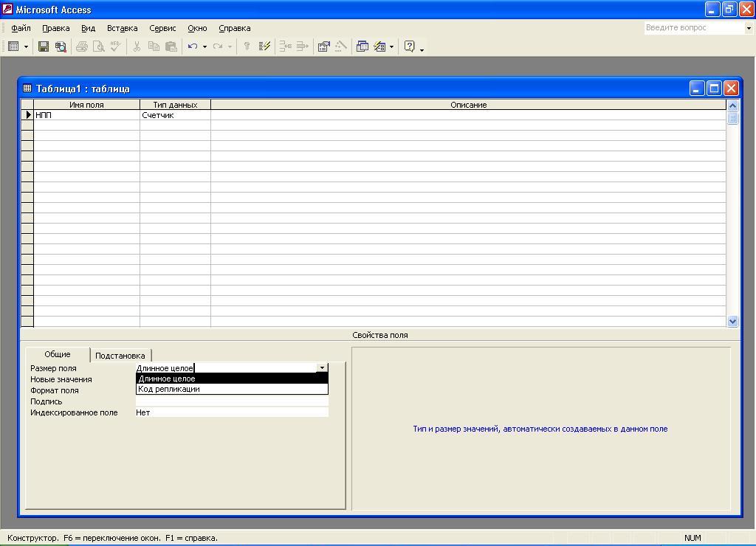Click the Подпись property field

point(232,401)
